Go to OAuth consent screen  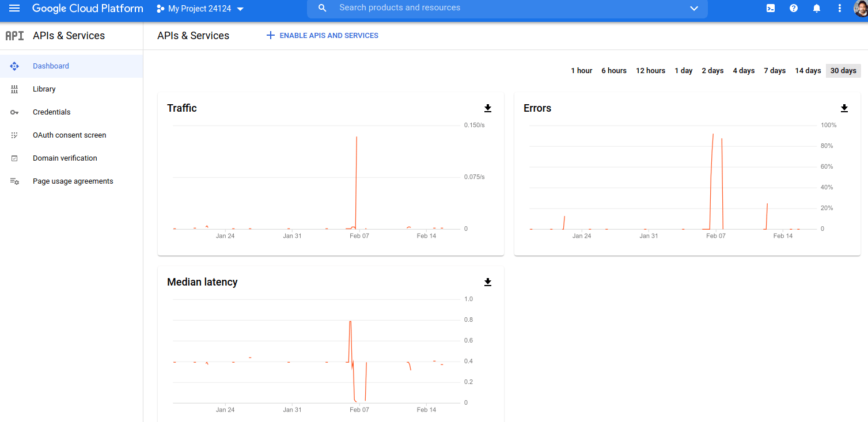click(70, 135)
